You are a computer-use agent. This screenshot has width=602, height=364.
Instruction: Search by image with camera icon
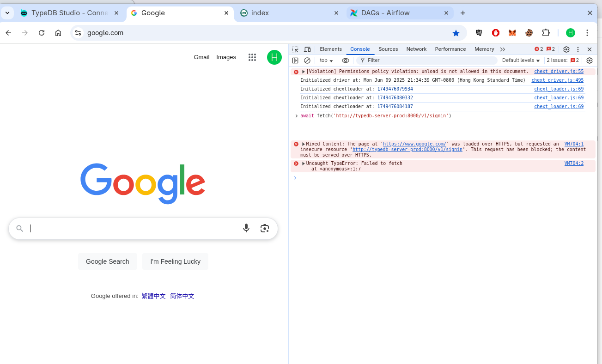[265, 228]
